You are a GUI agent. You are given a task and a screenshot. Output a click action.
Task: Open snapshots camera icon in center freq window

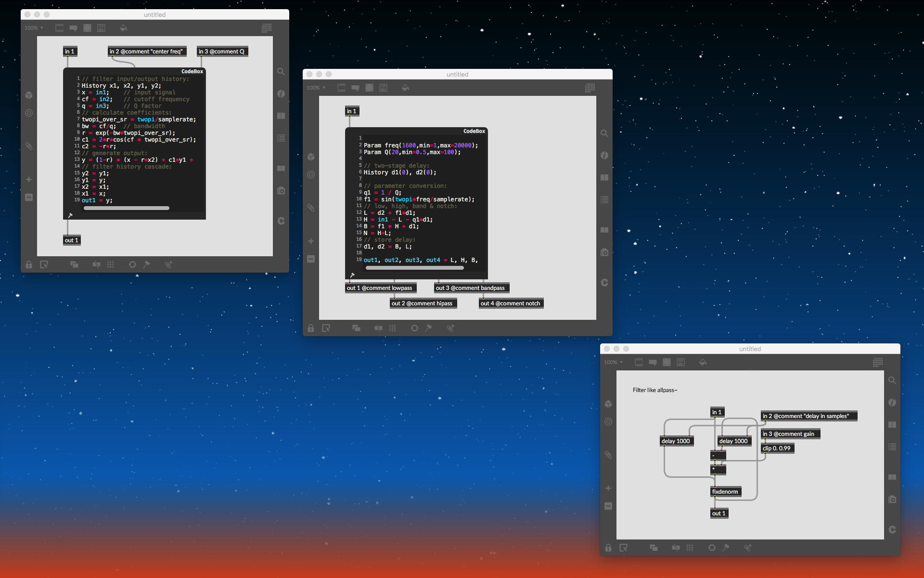(281, 191)
